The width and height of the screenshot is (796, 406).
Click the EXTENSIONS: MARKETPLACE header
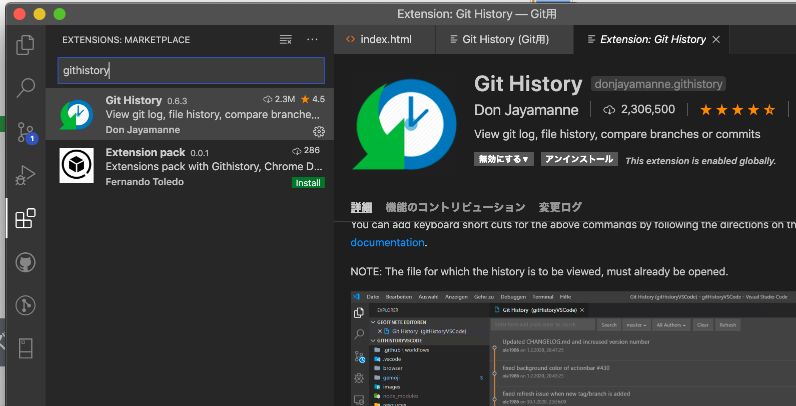point(126,40)
